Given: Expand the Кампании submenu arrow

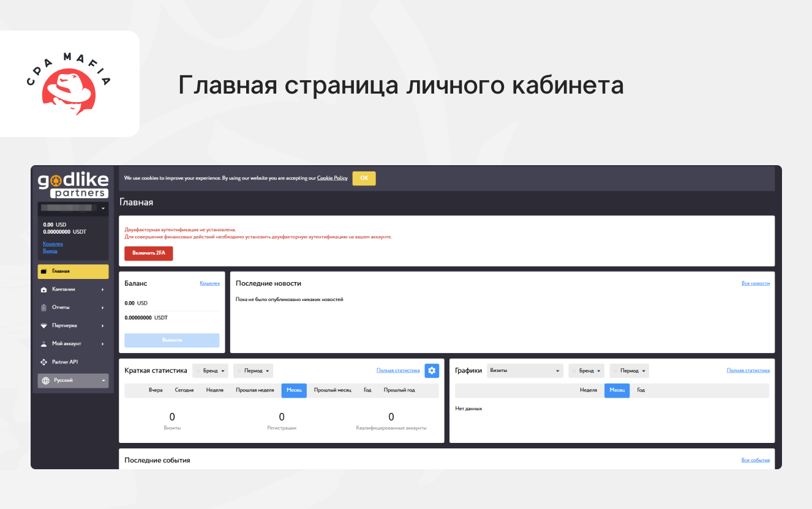Looking at the screenshot, I should (102, 289).
